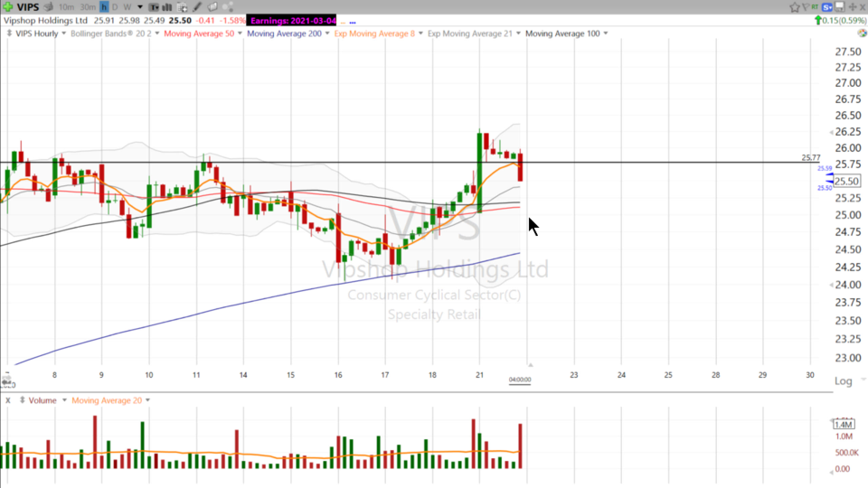Click the up-down handle beside Volume
The image size is (868, 488).
[22, 400]
